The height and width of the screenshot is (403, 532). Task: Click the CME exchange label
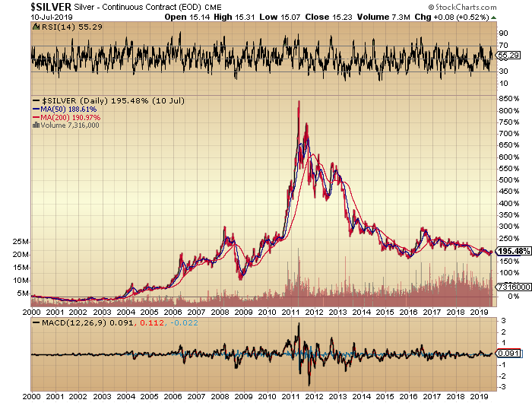[x=213, y=8]
